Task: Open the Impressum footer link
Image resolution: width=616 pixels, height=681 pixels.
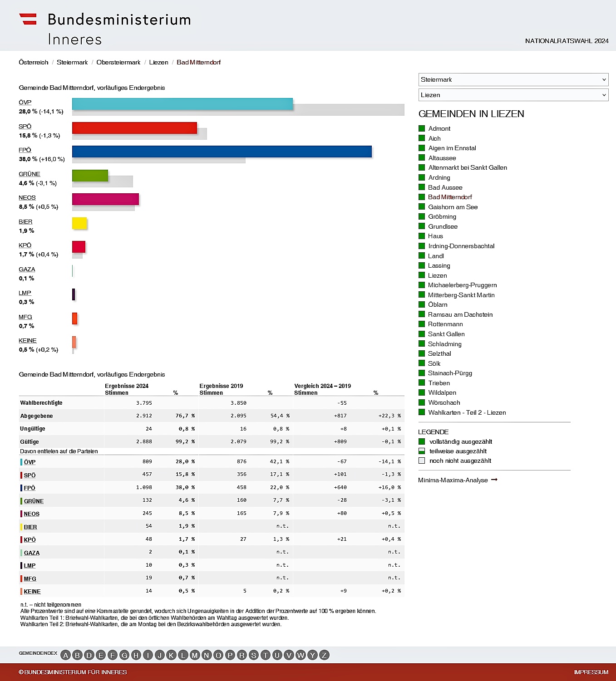Action: (591, 672)
